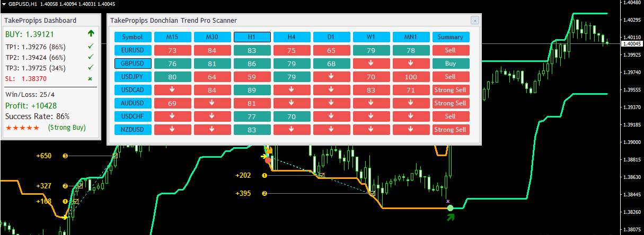Open the GBPUSD,H1 chart title dropdown triangle
The width and height of the screenshot is (644, 235).
tap(4, 3)
